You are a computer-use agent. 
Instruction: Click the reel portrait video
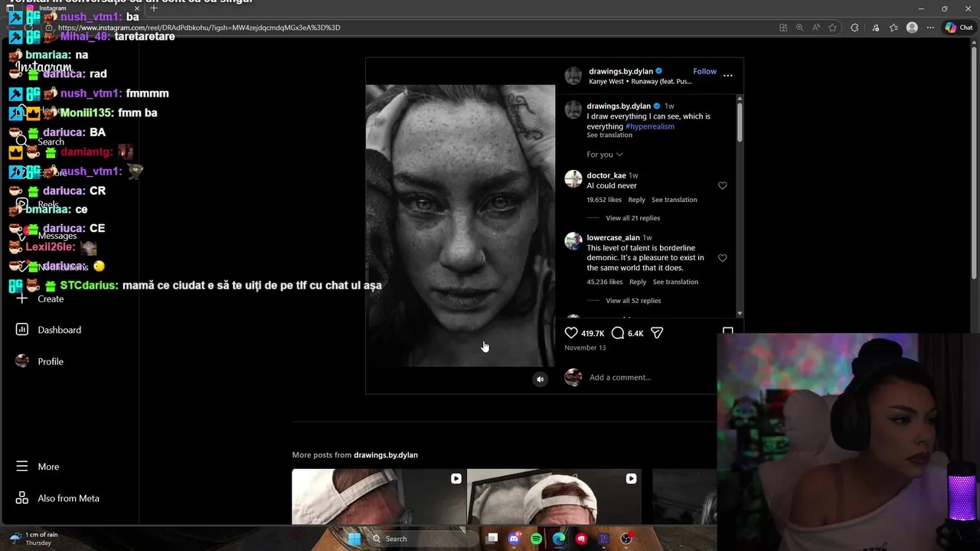[x=460, y=226]
